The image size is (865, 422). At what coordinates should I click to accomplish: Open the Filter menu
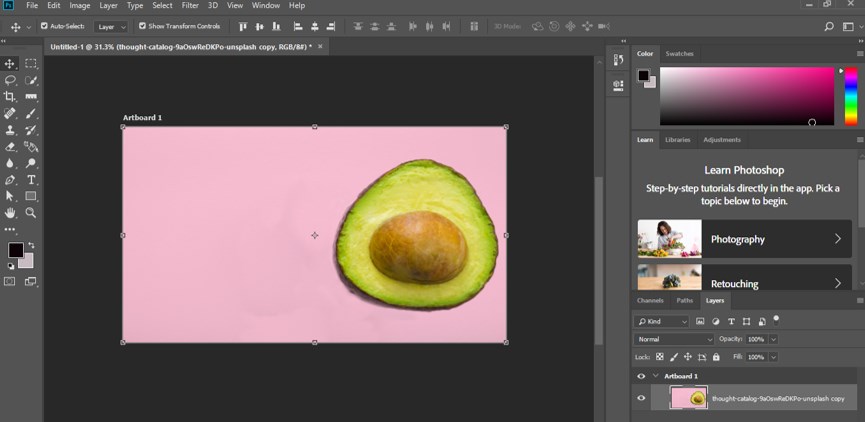[190, 6]
